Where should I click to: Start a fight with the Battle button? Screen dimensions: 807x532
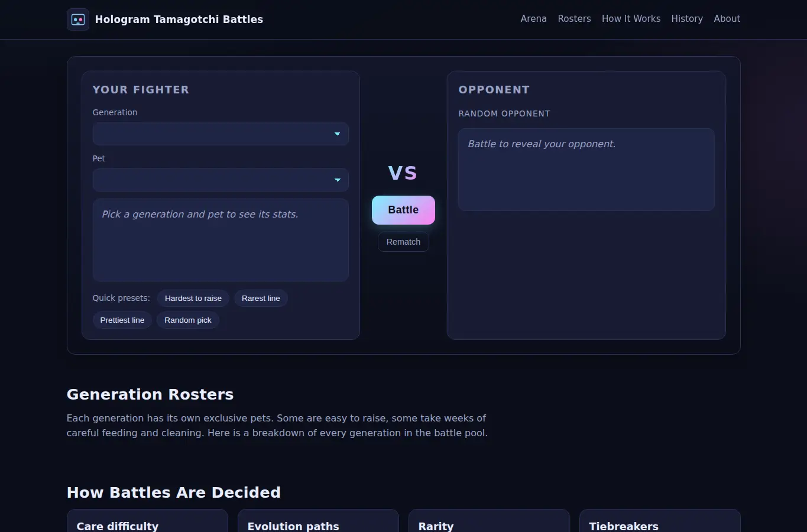point(403,210)
